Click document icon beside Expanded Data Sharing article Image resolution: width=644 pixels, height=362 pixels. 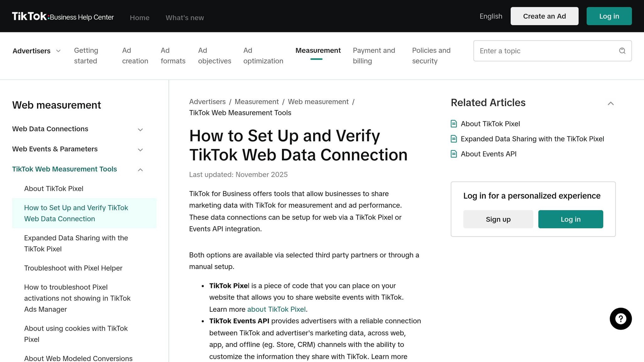click(x=453, y=139)
